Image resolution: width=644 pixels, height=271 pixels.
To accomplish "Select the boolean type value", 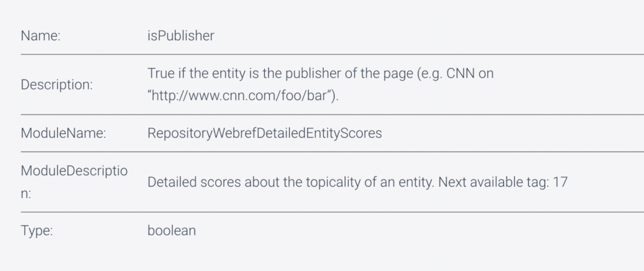I will click(x=171, y=230).
